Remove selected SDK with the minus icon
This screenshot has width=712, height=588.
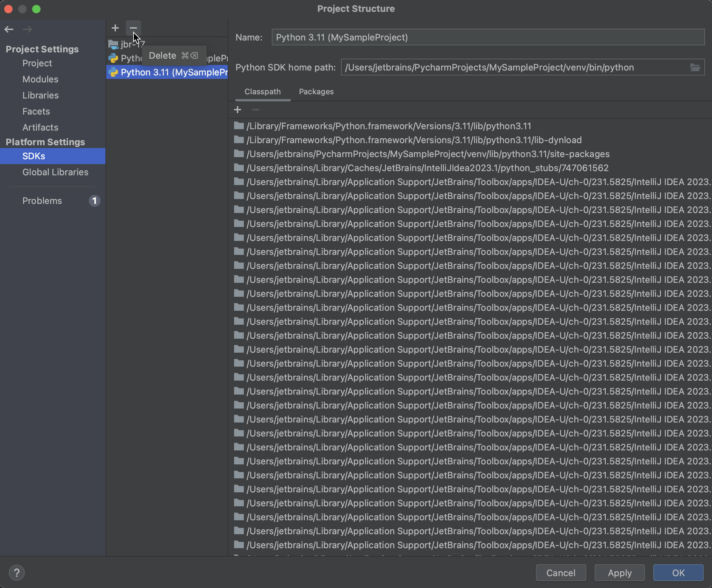[x=133, y=28]
